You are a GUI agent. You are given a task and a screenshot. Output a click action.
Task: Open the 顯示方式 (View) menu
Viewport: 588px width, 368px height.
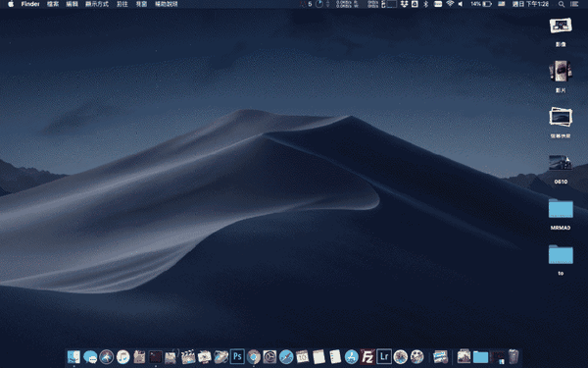click(97, 4)
